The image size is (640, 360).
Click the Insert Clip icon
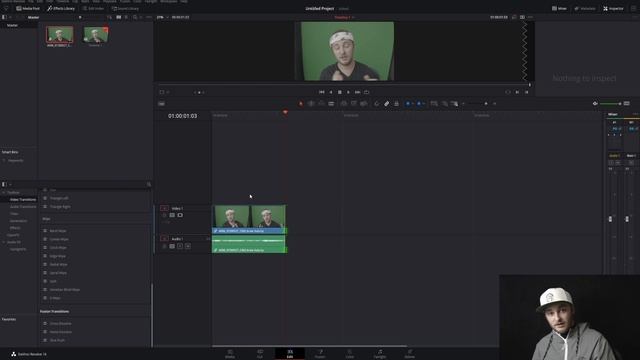(344, 104)
